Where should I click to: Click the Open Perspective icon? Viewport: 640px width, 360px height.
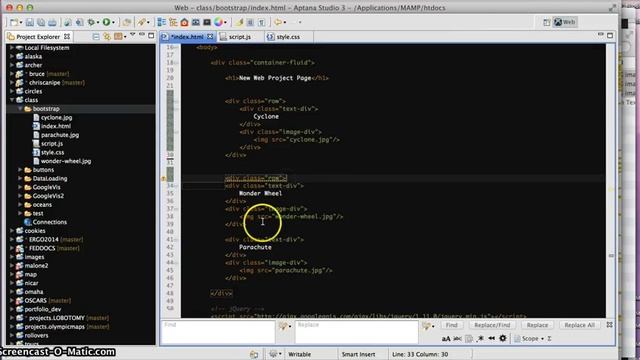point(547,22)
